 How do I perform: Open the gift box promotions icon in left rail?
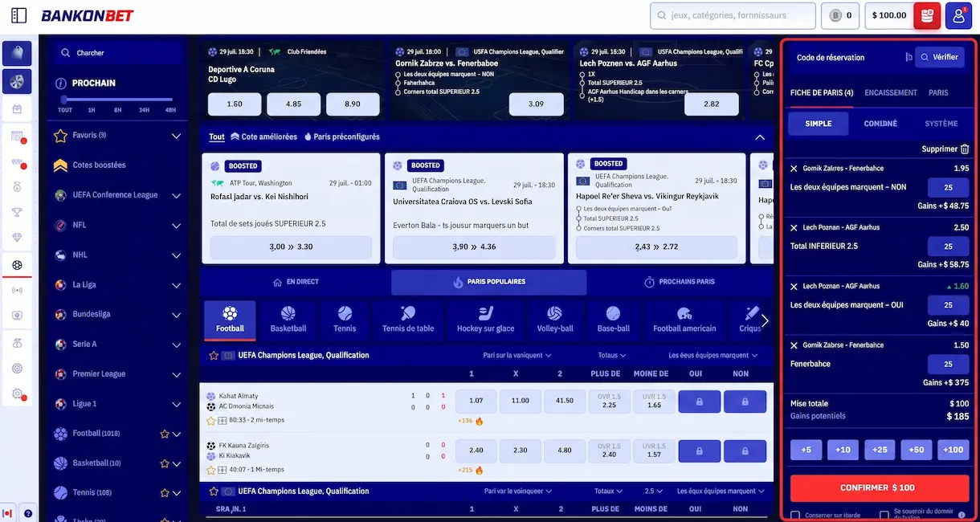pyautogui.click(x=17, y=109)
